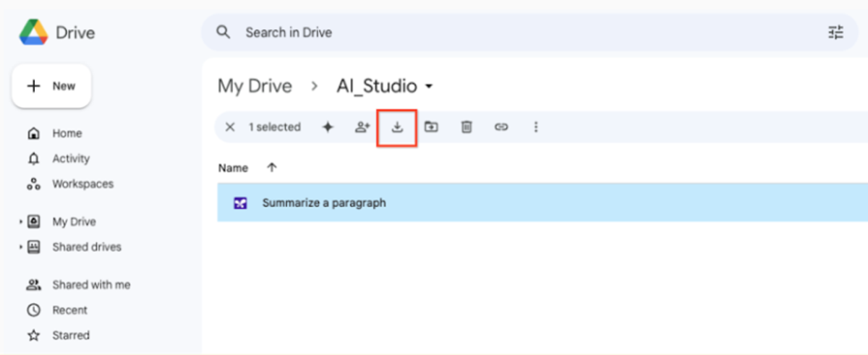Expand the Shared drives tree arrow
The width and height of the screenshot is (868, 355).
pyautogui.click(x=20, y=247)
